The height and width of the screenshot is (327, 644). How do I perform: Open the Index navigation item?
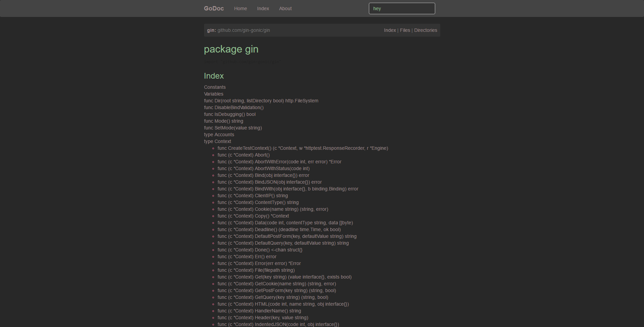[x=263, y=8]
